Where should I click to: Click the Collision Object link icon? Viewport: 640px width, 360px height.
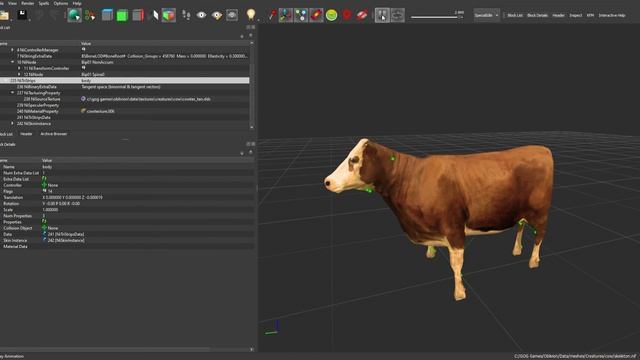point(44,228)
